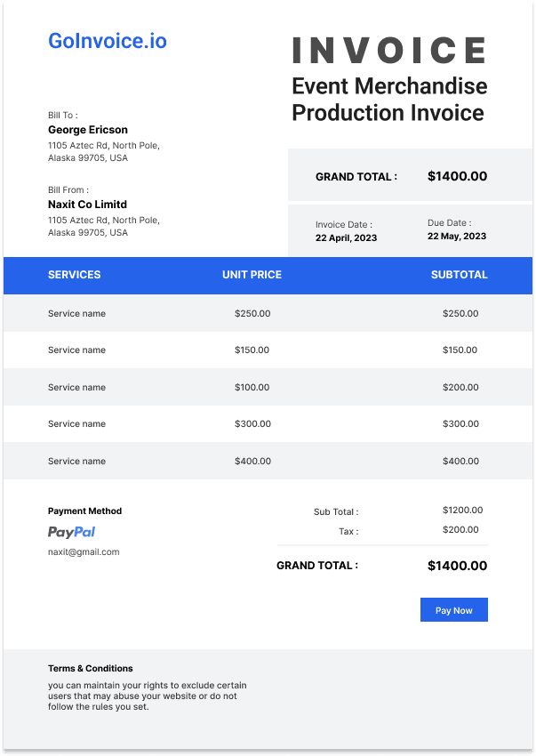The height and width of the screenshot is (756, 536).
Task: Select the $400.00 unit price cell
Action: (252, 461)
